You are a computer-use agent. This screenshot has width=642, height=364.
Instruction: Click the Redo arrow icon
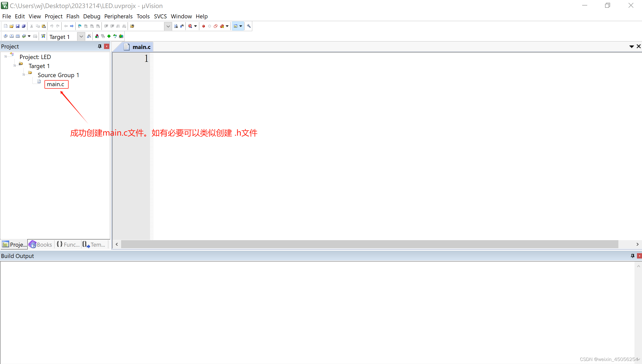pos(58,26)
